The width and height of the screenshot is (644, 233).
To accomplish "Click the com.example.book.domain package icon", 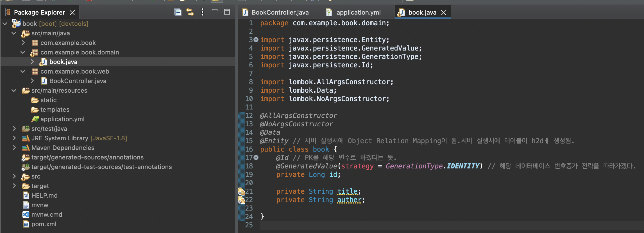I will click(34, 52).
